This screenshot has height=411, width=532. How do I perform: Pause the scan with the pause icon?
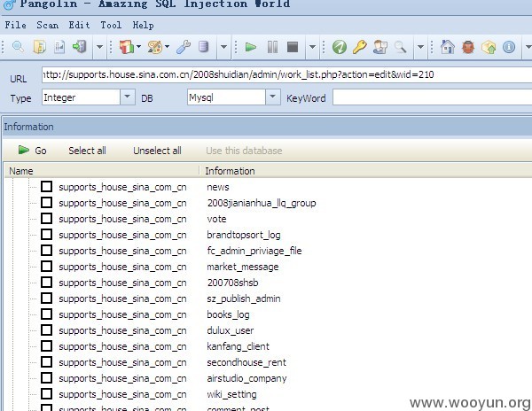(272, 47)
